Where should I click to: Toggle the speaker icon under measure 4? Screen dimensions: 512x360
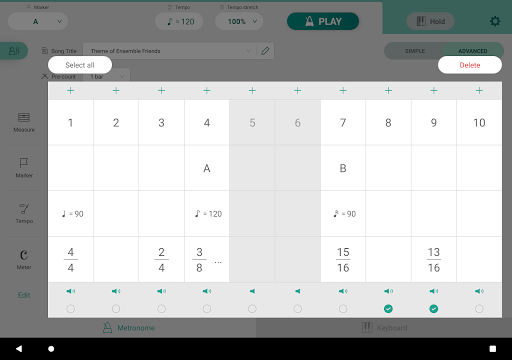coord(207,291)
